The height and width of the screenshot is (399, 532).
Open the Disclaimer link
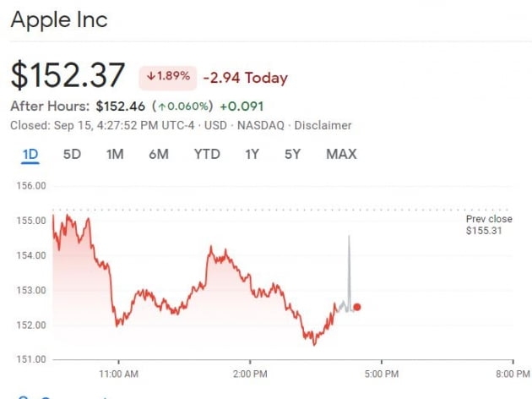[x=325, y=125]
